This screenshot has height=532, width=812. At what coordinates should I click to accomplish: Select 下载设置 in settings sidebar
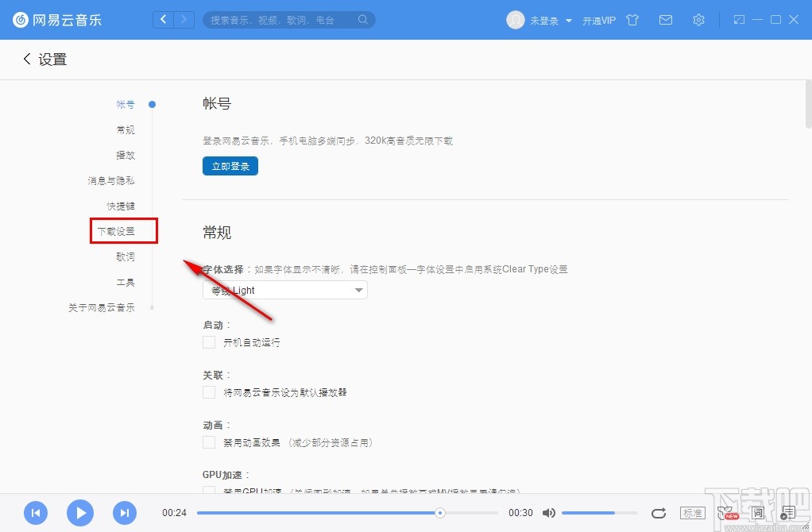[x=116, y=231]
